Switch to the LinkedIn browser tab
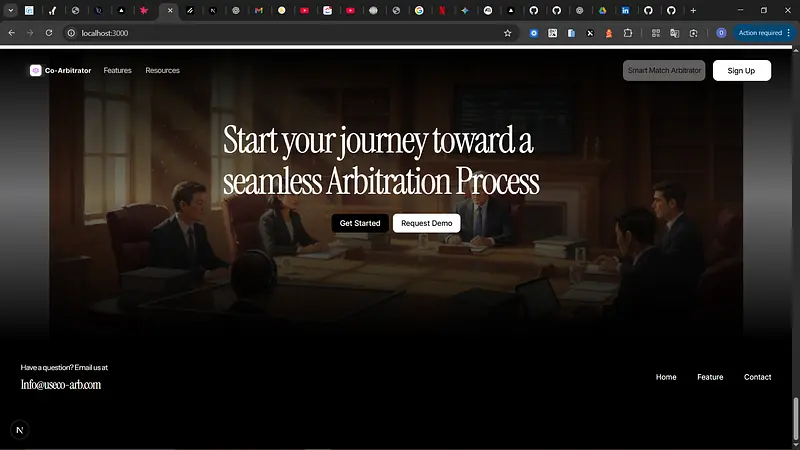The image size is (800, 450). (625, 10)
